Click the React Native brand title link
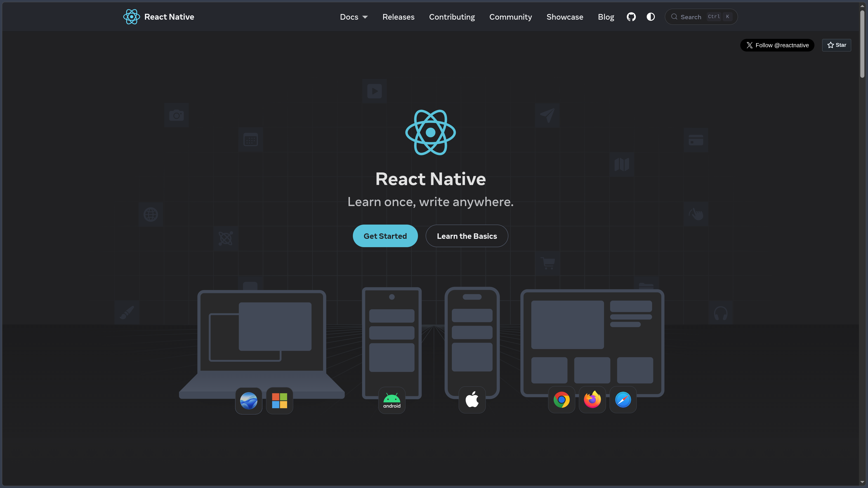868x488 pixels. 169,17
